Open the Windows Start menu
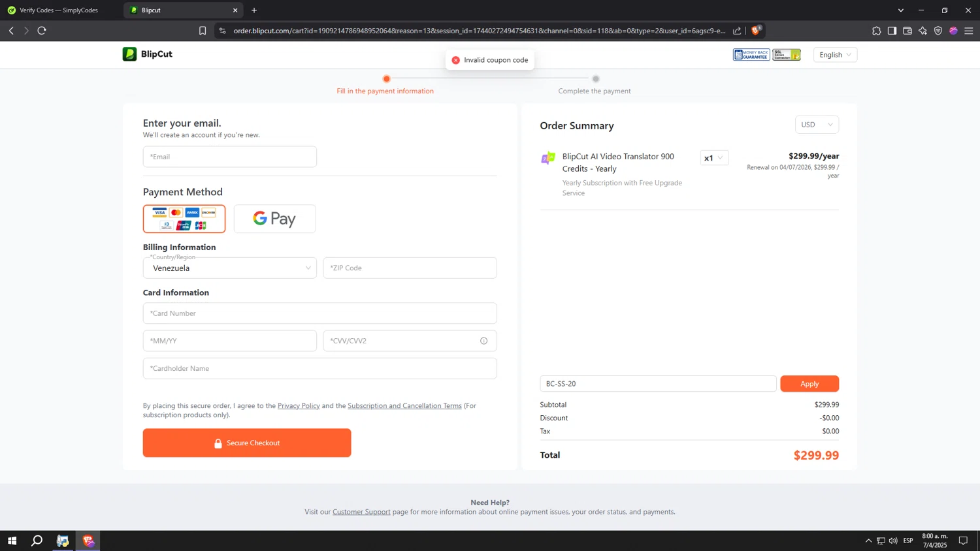The image size is (980, 551). click(x=12, y=541)
